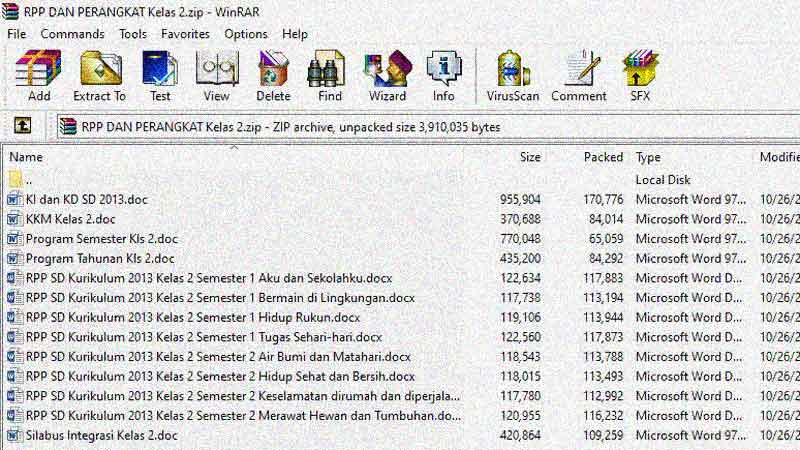Select the 'Air Bumi dan Matahari.docx' file name

point(218,357)
